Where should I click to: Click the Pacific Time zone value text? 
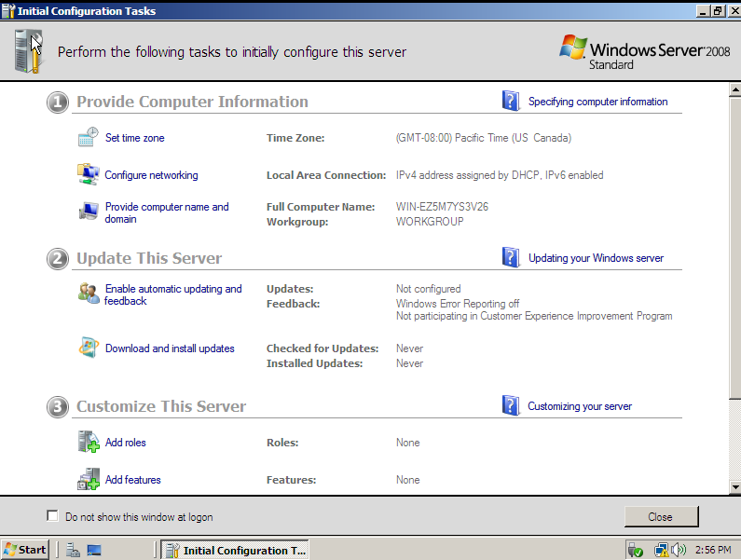(484, 138)
